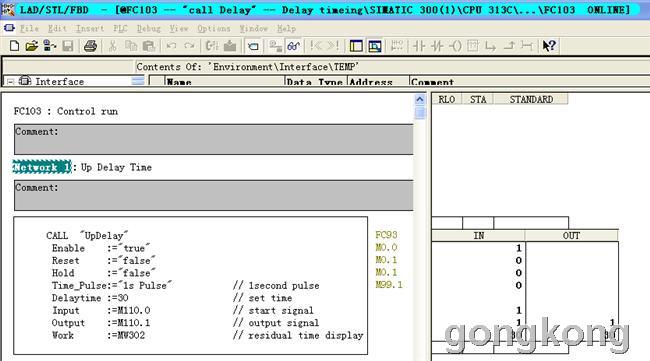Screen dimensions: 650x361
Task: Click the CALL "UpDelay" statement line
Action: click(x=87, y=235)
